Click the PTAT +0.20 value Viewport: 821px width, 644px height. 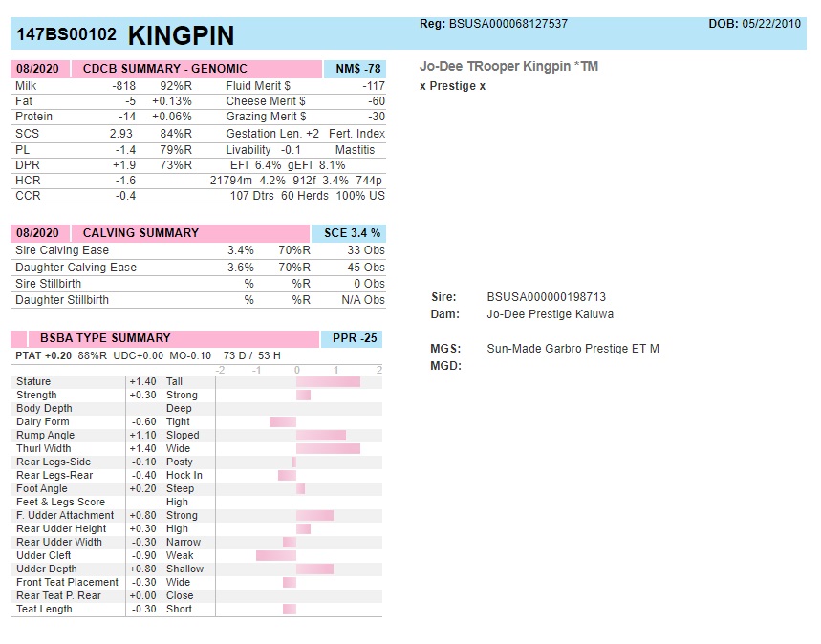[x=43, y=355]
